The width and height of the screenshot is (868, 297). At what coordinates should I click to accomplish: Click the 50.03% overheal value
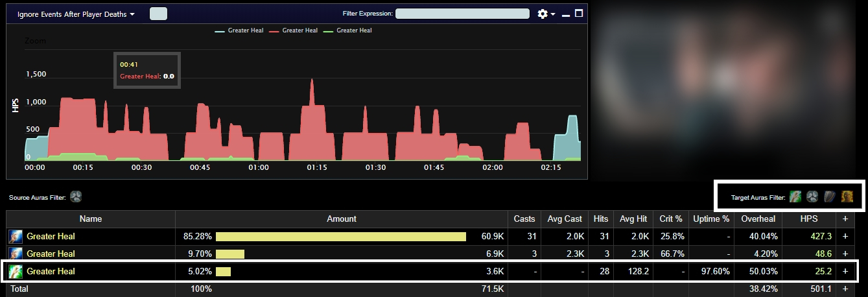(x=763, y=271)
